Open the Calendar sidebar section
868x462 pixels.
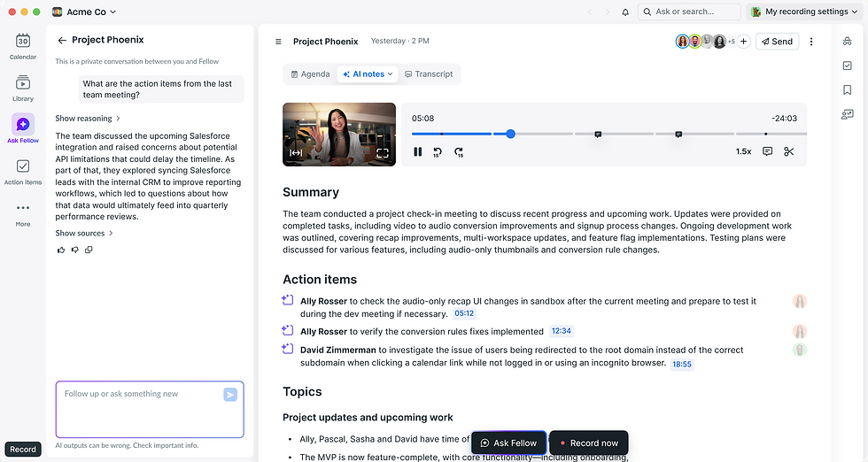click(23, 46)
